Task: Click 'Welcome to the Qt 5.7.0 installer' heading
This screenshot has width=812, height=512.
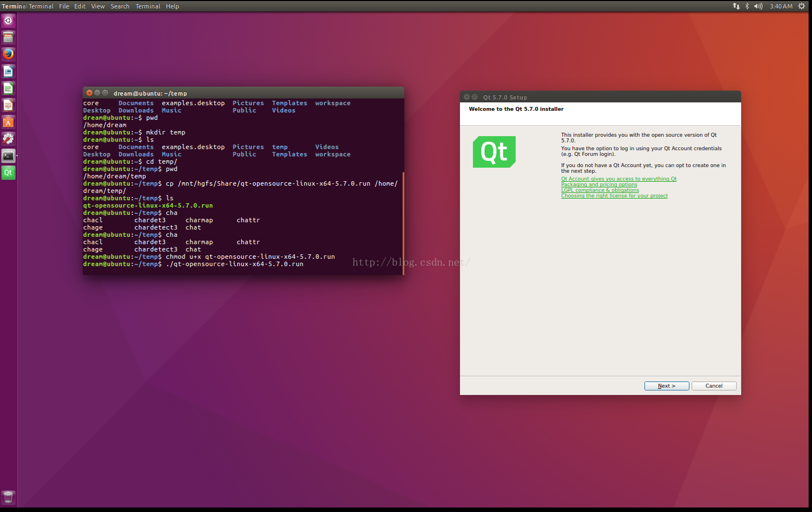Action: tap(516, 109)
